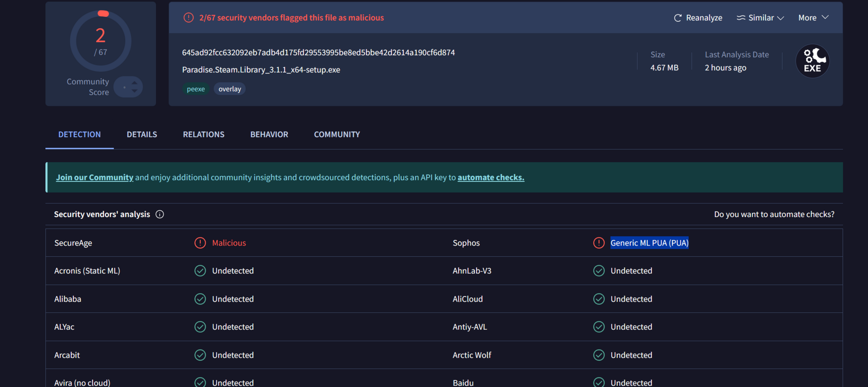The width and height of the screenshot is (868, 387).
Task: Click the Baidu vendor name
Action: tap(463, 382)
